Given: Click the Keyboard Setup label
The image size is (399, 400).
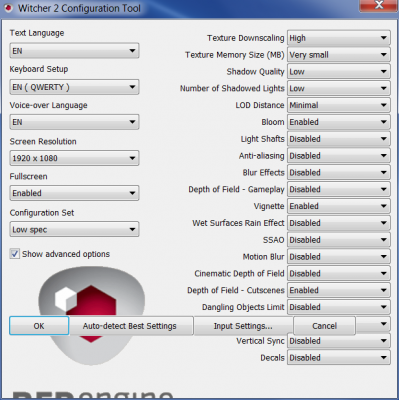Looking at the screenshot, I should [x=39, y=69].
